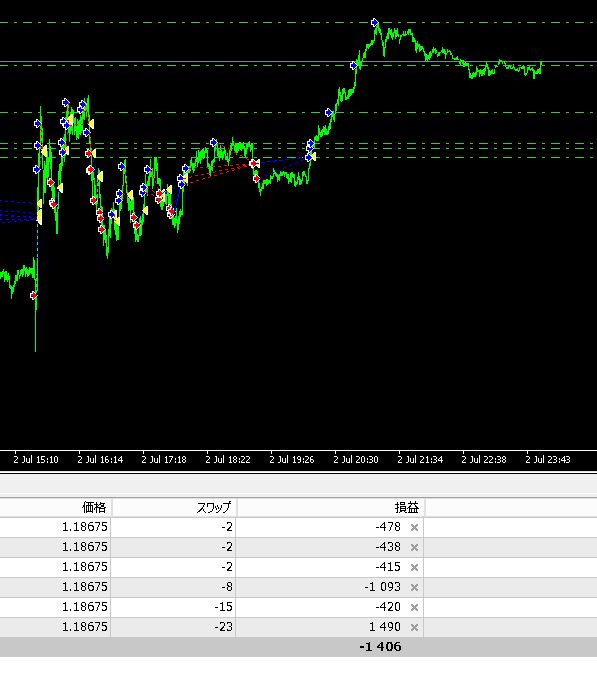Viewport: 597px width, 678px height.
Task: Close the position with -1 093 loss
Action: [x=414, y=587]
